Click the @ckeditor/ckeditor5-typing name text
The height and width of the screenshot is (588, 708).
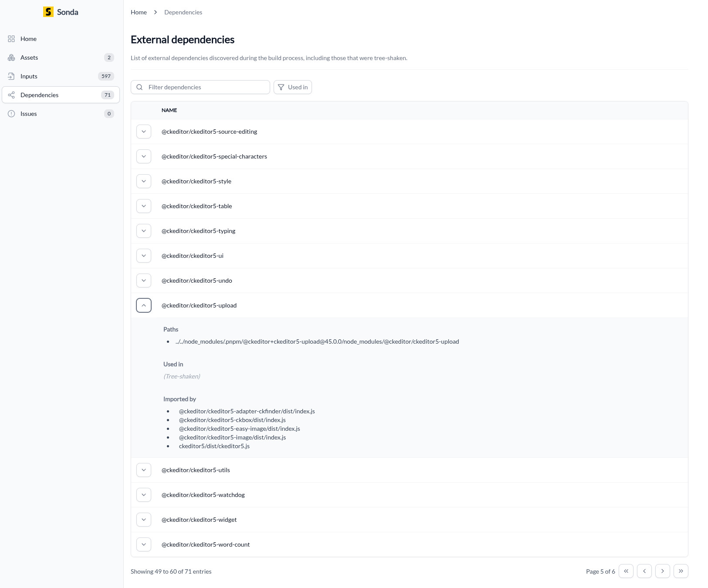tap(198, 231)
